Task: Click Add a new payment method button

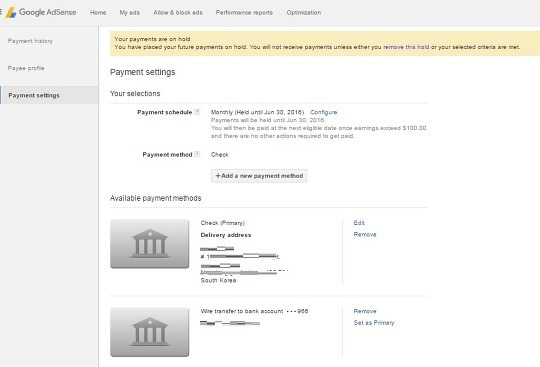Action: pyautogui.click(x=259, y=176)
